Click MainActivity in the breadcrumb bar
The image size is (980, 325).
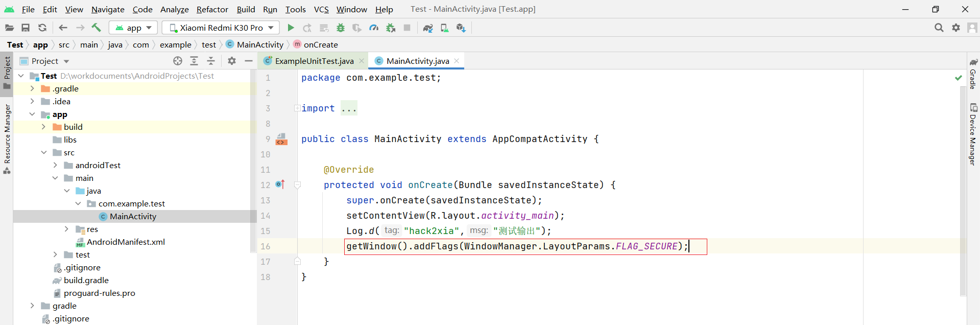(x=260, y=44)
